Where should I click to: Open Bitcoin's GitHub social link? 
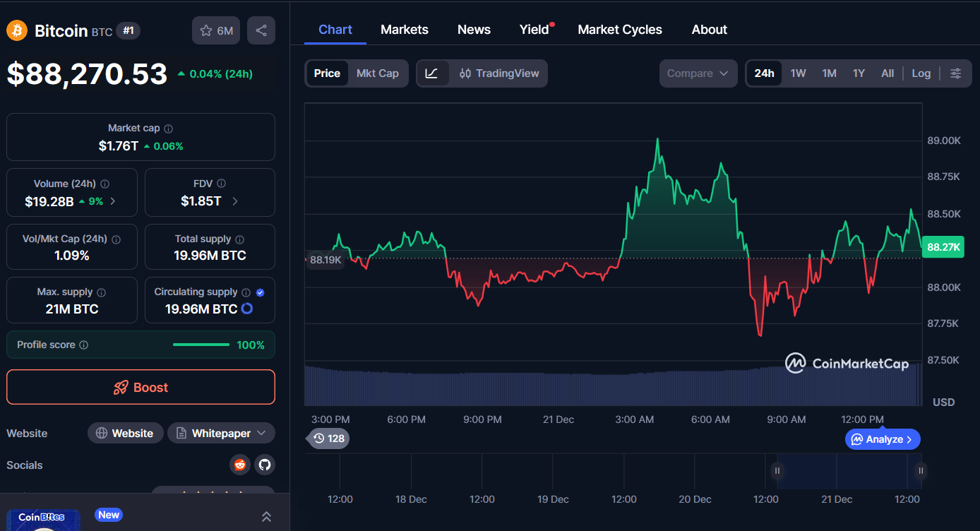[x=265, y=465]
